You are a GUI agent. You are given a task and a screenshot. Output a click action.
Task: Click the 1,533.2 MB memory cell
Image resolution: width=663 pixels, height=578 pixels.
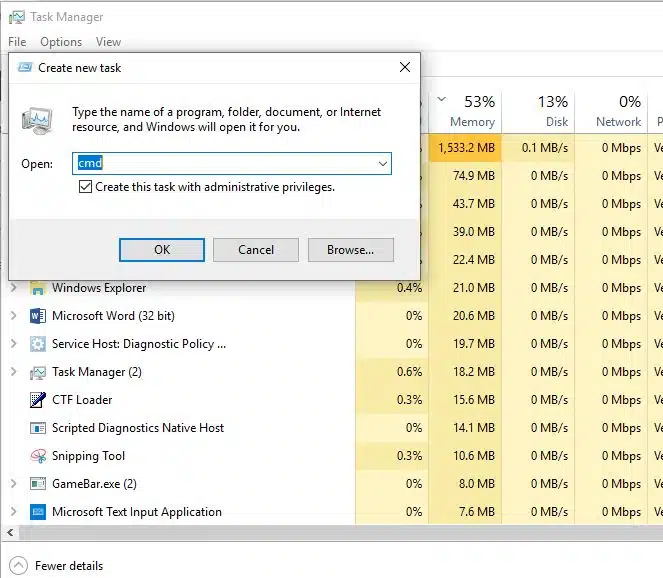point(465,148)
